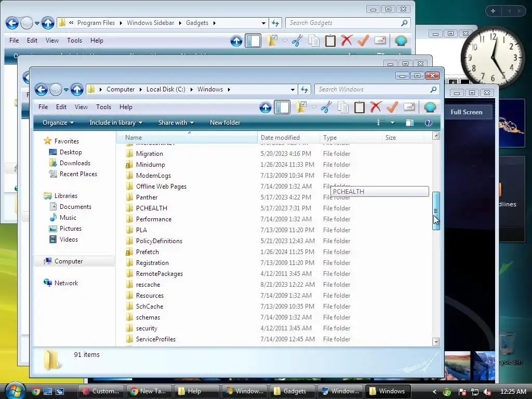Click the Back arrow in the Windows folder window
Viewport: 532px width, 399px height.
(x=42, y=89)
